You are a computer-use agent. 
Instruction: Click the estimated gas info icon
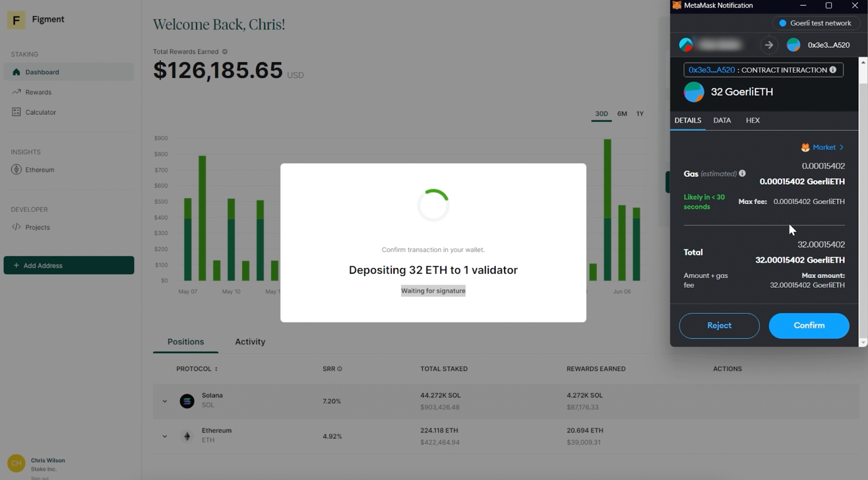(742, 173)
